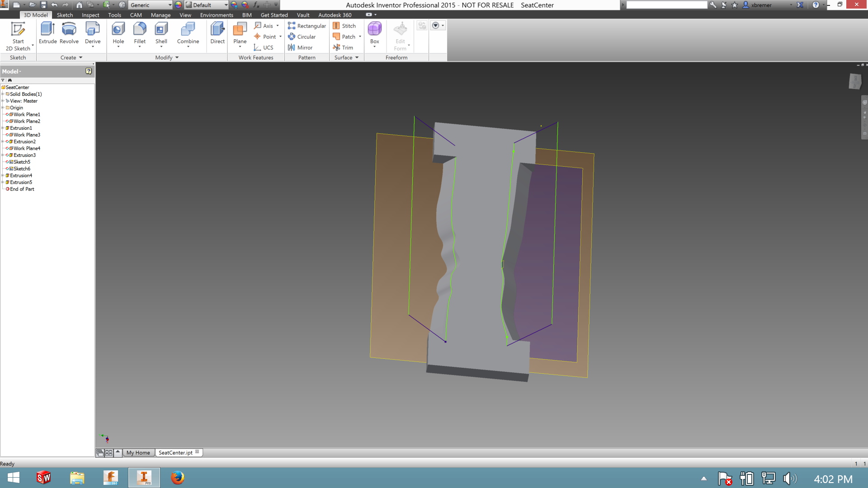Image resolution: width=868 pixels, height=488 pixels.
Task: Open the Direct edit tool
Action: click(217, 34)
